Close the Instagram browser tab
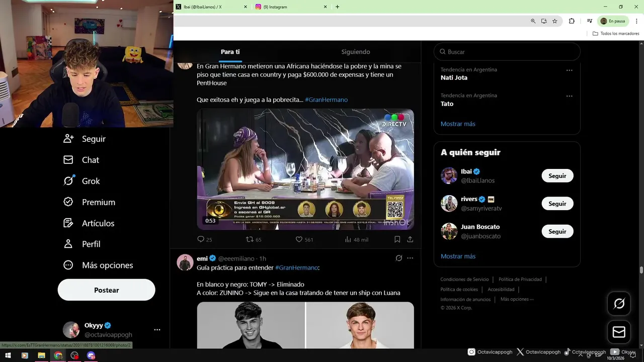Screen dimensions: 644x362 tap(325, 7)
